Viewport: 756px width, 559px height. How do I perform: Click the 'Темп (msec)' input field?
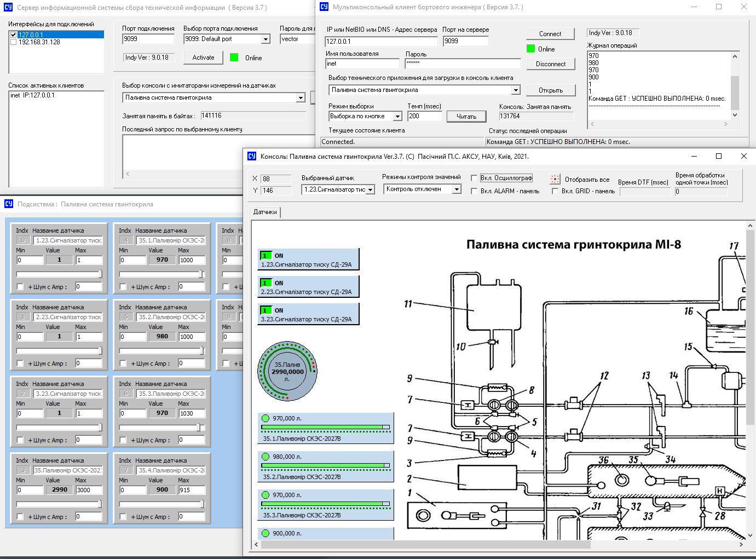click(424, 116)
